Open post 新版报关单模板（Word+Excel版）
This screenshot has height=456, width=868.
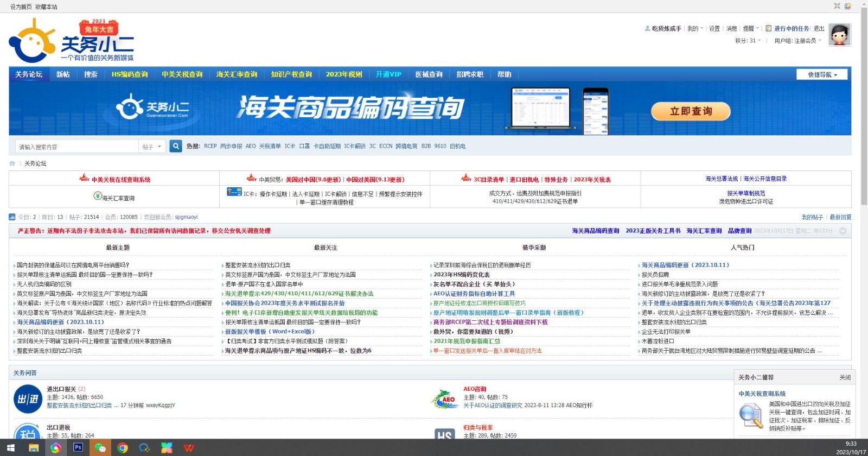[x=270, y=332]
